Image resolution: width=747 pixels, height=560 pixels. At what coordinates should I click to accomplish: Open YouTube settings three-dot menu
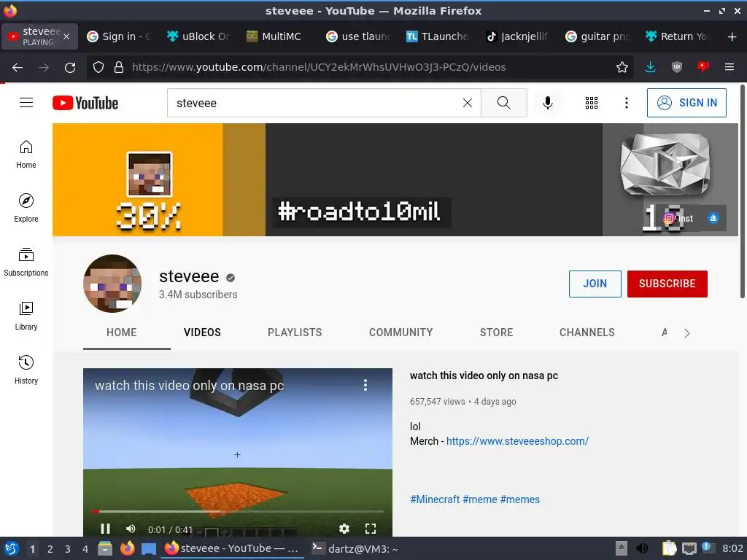626,103
